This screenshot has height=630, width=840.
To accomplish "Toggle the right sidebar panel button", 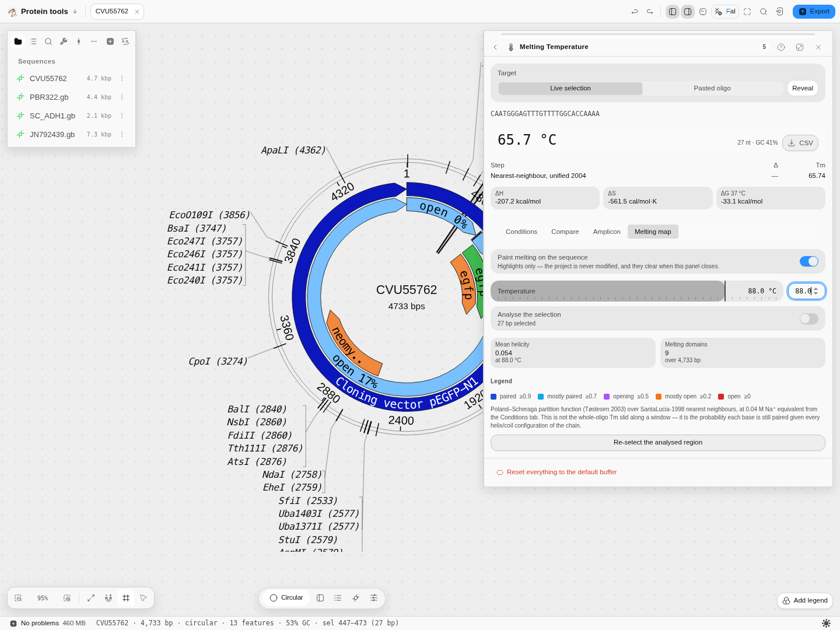I will [x=688, y=12].
